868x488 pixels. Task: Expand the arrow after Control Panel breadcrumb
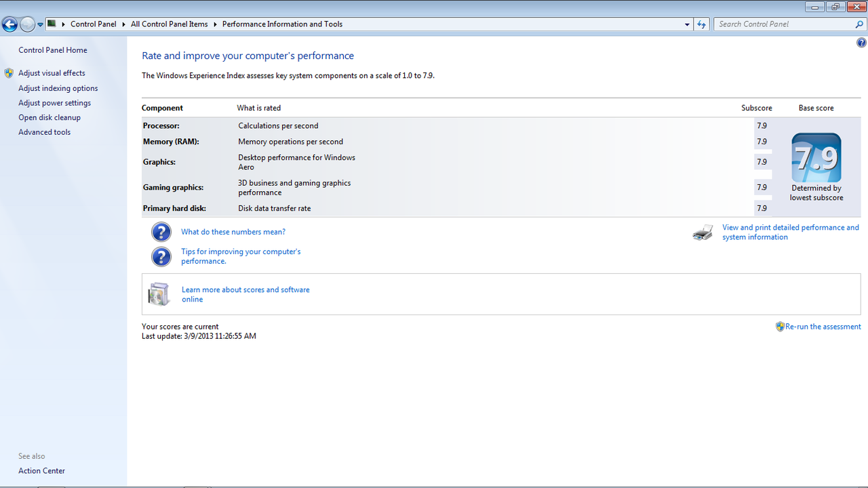[x=124, y=24]
